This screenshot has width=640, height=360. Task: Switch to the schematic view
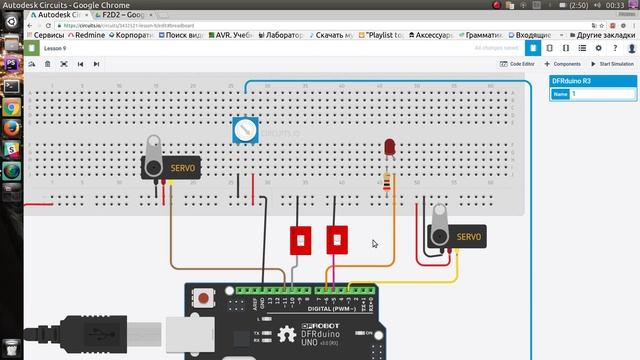(x=550, y=48)
